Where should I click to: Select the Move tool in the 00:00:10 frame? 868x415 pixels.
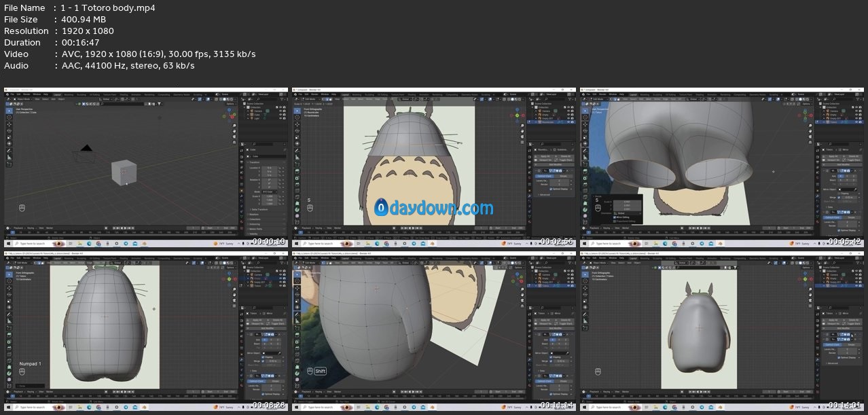click(x=9, y=124)
